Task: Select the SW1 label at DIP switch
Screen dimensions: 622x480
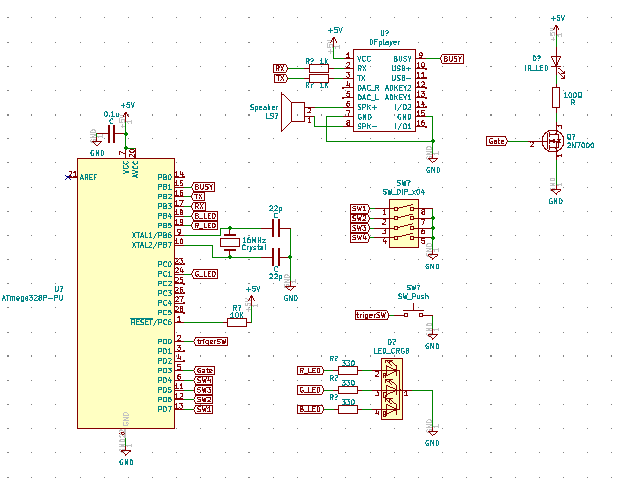Action: (359, 208)
